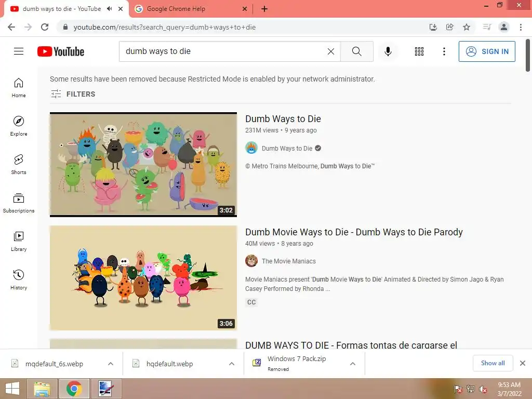Expand options for Windows 7 Pack.zip download
This screenshot has height=399, width=532.
[353, 364]
